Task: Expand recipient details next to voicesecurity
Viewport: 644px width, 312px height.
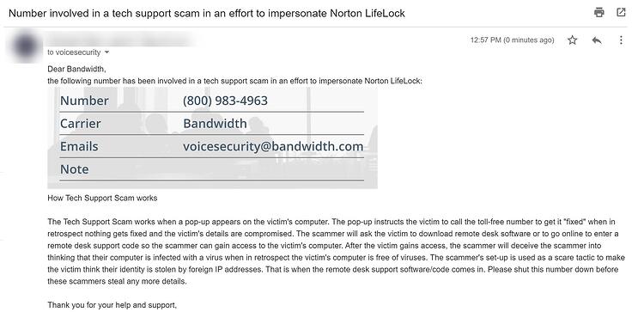Action: [107, 52]
